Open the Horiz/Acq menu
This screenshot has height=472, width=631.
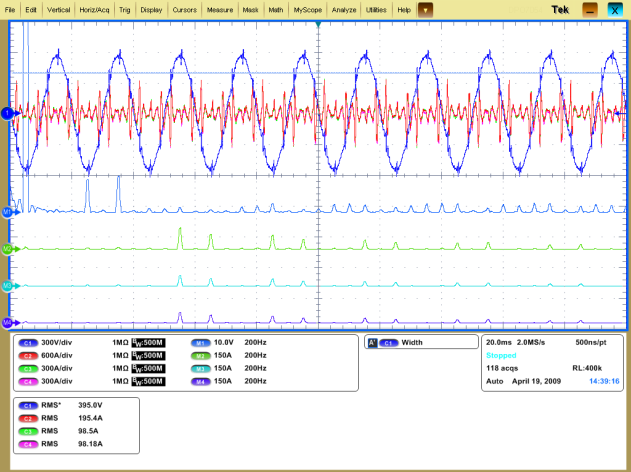point(94,10)
